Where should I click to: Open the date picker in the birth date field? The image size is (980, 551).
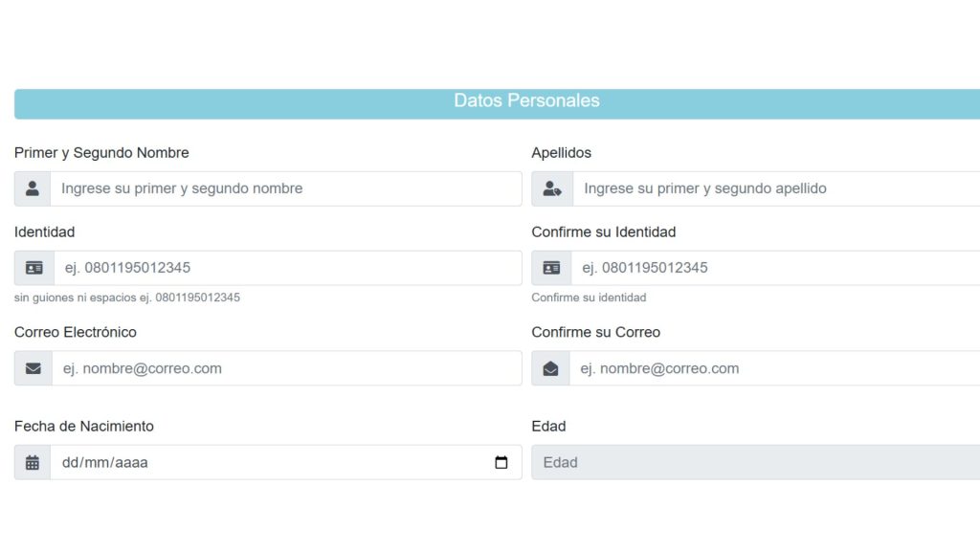point(501,463)
